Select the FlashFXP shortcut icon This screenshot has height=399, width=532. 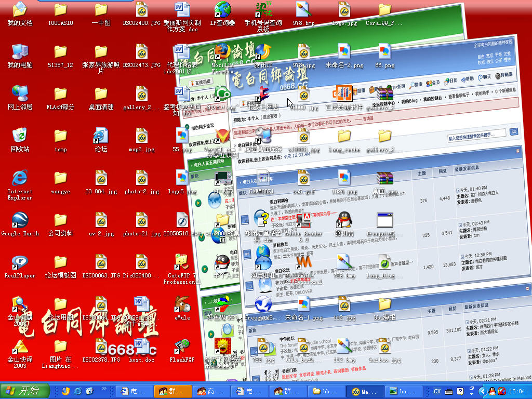182,347
